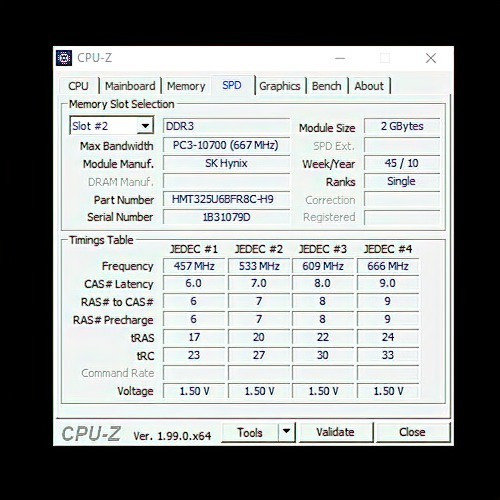Switch to the Mainboard tab

click(130, 86)
